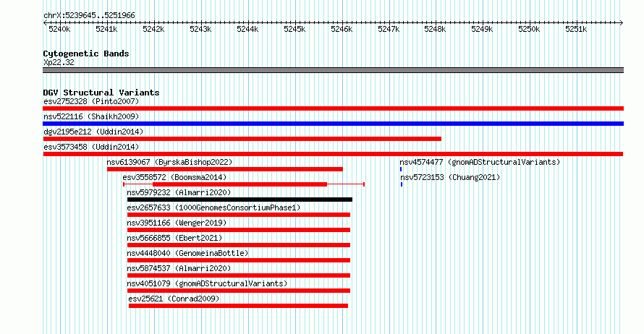The height and width of the screenshot is (334, 644).
Task: Select the red esv2752328 variant bar
Action: click(333, 108)
